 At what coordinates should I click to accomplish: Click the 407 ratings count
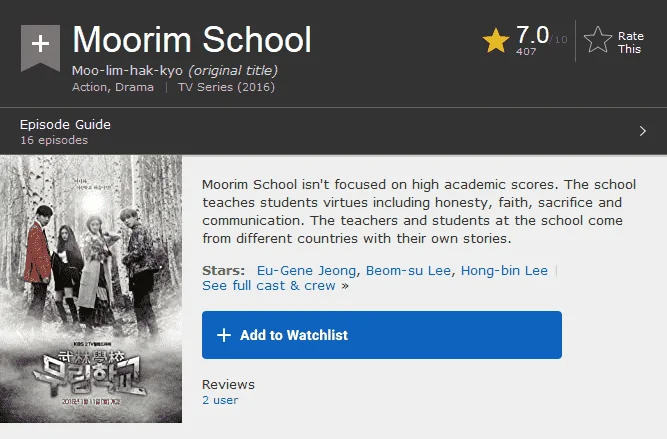[526, 51]
